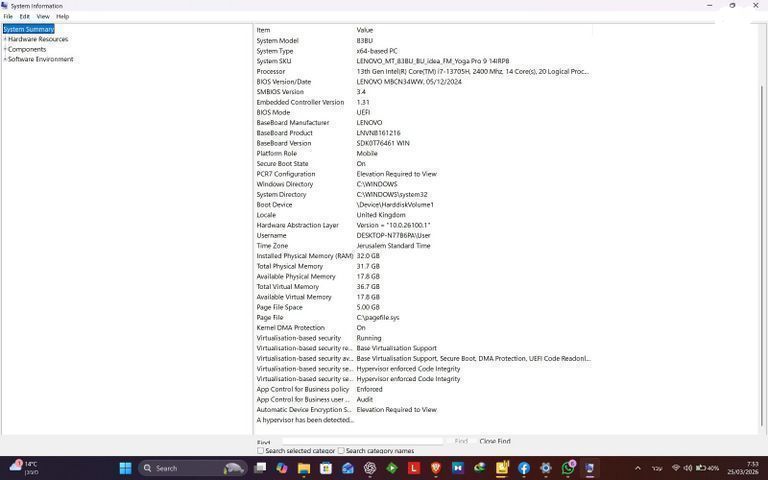
Task: Click the Close Find button
Action: (495, 441)
